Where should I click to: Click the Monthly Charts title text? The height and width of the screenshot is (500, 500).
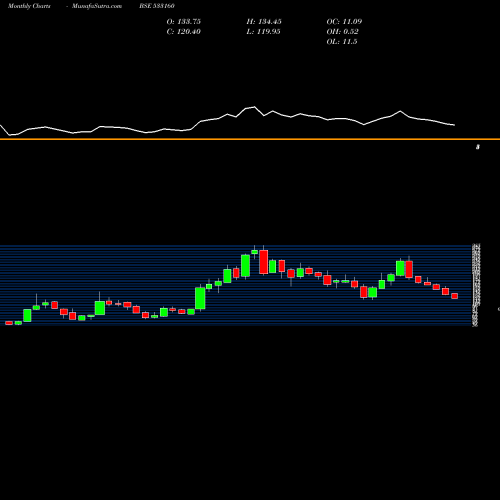[29, 6]
